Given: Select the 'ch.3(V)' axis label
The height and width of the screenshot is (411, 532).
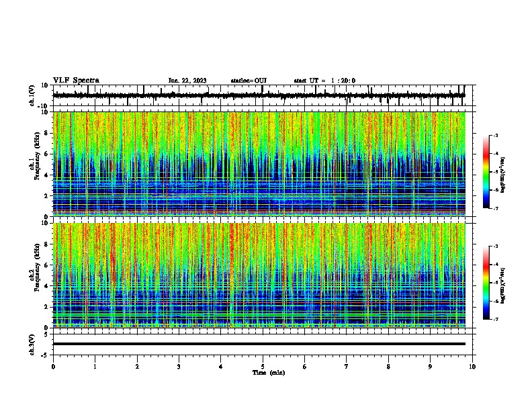Looking at the screenshot, I should (32, 345).
